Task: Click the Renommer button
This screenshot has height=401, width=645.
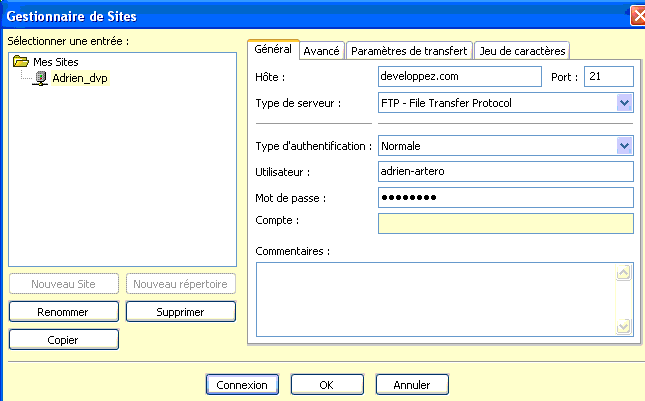Action: click(64, 312)
